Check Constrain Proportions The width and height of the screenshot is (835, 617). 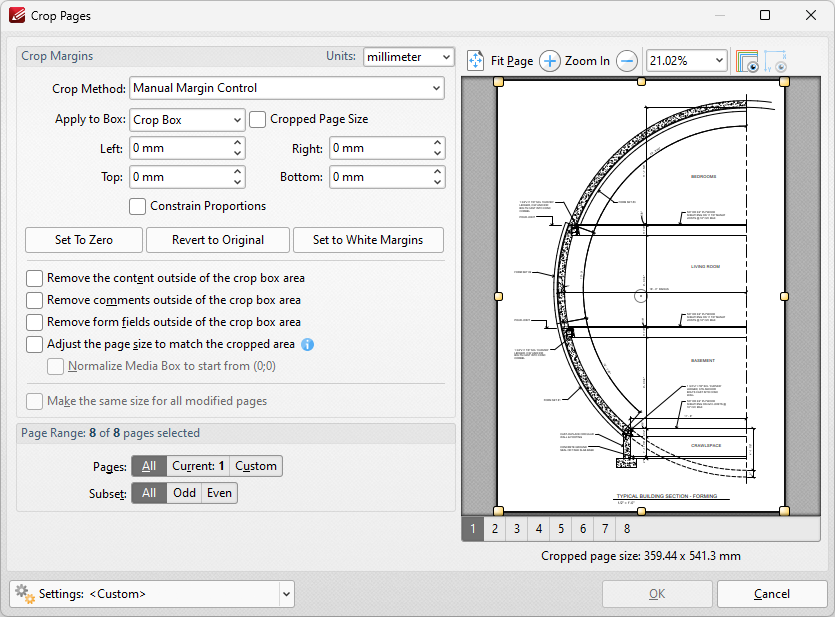point(137,207)
